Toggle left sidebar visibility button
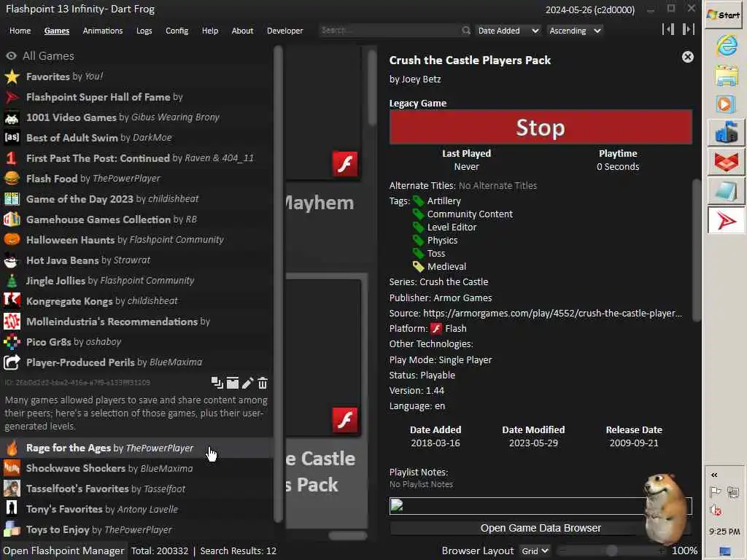Screen dimensions: 747x560 tap(668, 29)
